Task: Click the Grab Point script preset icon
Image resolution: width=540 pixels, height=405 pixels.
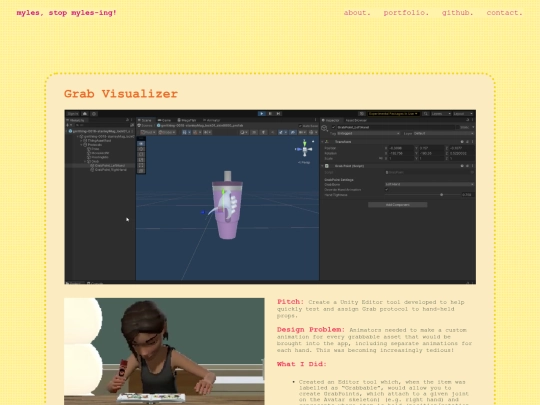Action: [x=467, y=166]
